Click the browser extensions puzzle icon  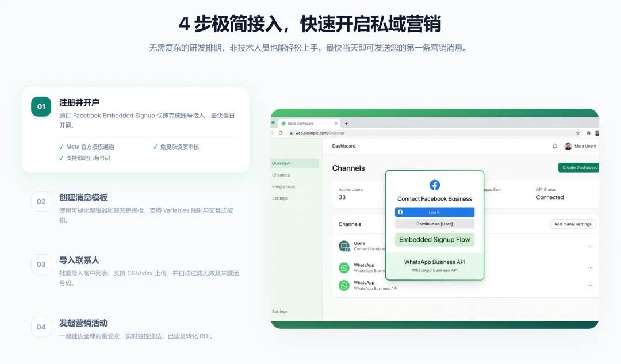coord(589,133)
